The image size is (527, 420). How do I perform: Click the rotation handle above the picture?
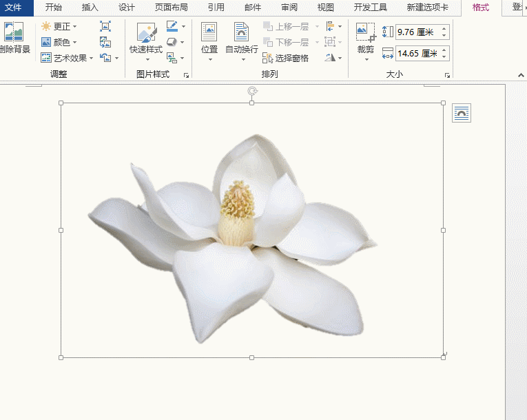252,91
